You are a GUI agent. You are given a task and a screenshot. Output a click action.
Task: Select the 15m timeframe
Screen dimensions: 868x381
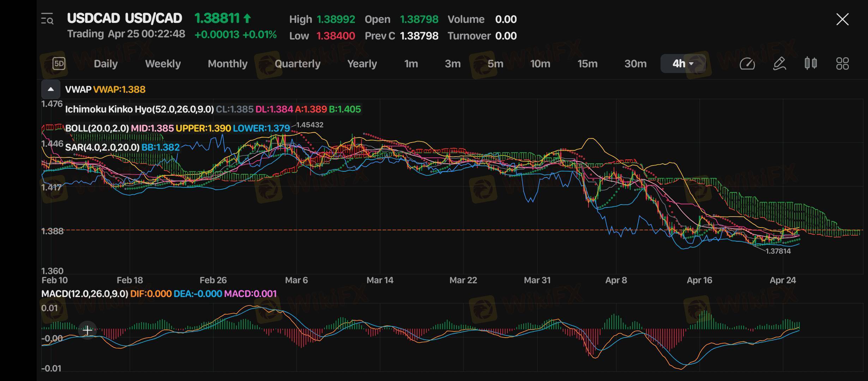pyautogui.click(x=587, y=64)
